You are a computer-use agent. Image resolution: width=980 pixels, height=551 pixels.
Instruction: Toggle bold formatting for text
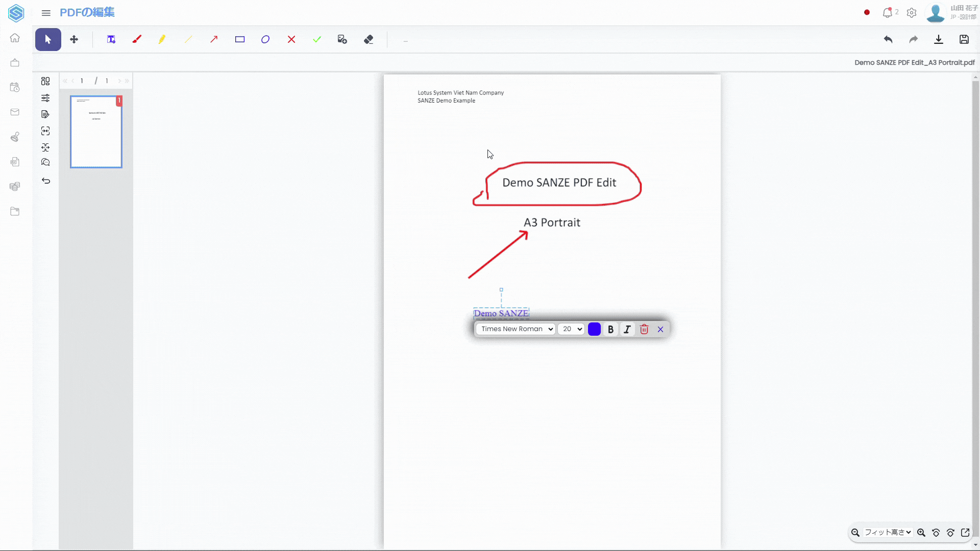[610, 329]
